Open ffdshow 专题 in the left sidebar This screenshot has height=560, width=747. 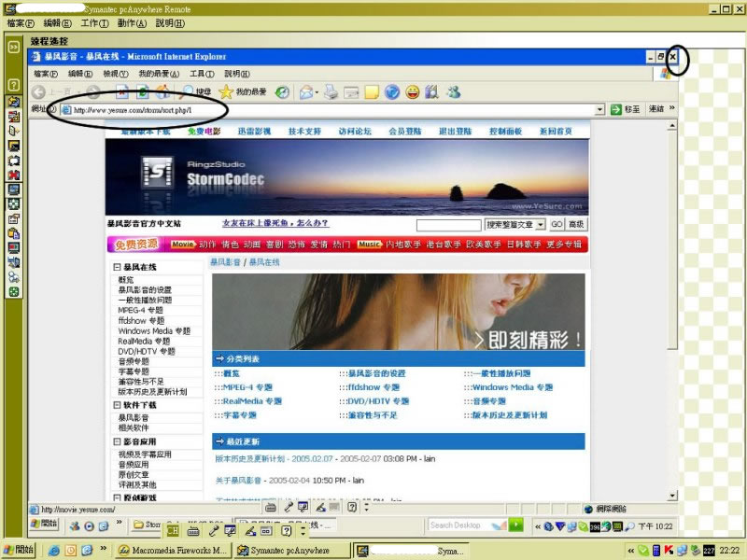pos(141,320)
